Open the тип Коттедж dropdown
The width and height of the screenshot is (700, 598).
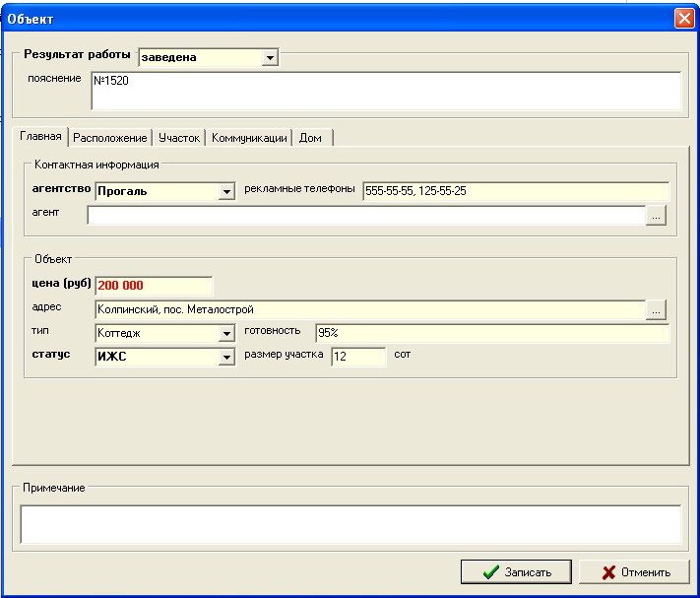(226, 334)
